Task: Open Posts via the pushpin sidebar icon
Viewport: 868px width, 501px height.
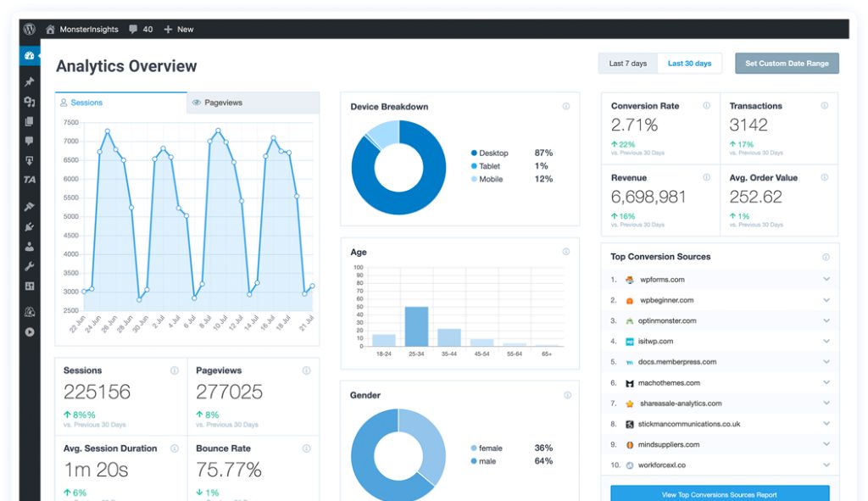Action: point(30,82)
